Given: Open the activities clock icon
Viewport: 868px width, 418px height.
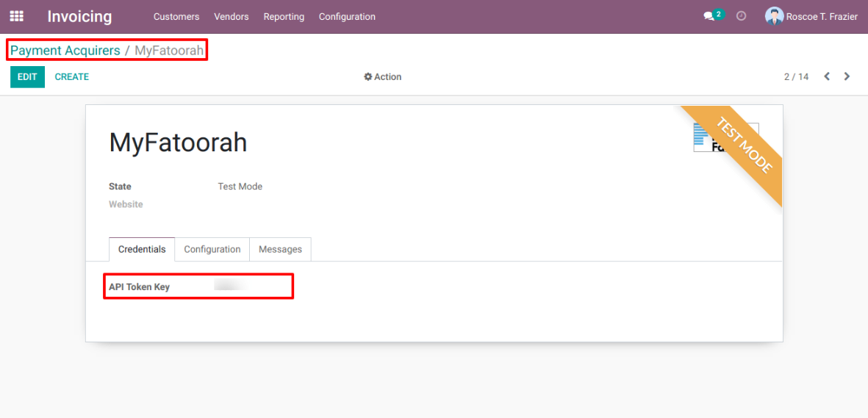Looking at the screenshot, I should 742,16.
